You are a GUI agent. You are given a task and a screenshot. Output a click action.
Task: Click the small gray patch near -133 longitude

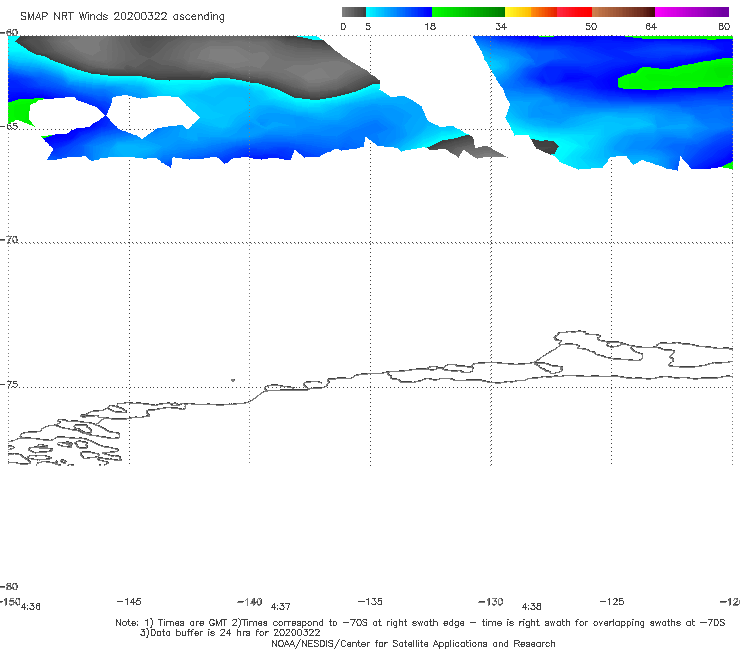tap(465, 147)
